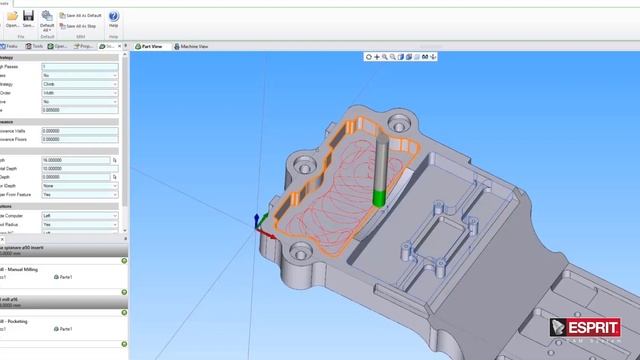
Task: Select the spianare ø50 inserti tool header
Action: click(x=63, y=250)
